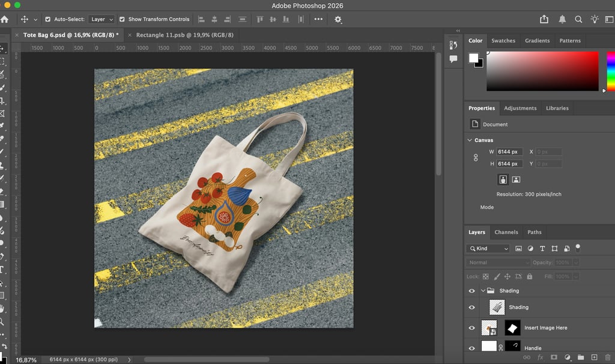The image size is (615, 364).
Task: Collapse the Shading layer group
Action: [483, 291]
